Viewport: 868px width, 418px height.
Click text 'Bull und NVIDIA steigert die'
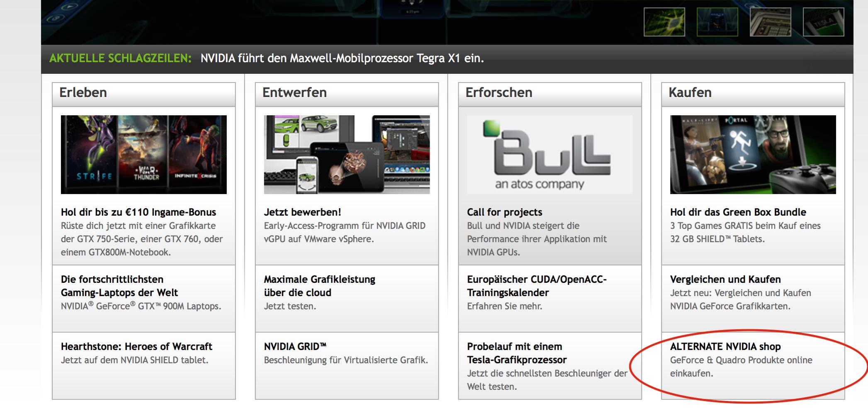pyautogui.click(x=523, y=226)
